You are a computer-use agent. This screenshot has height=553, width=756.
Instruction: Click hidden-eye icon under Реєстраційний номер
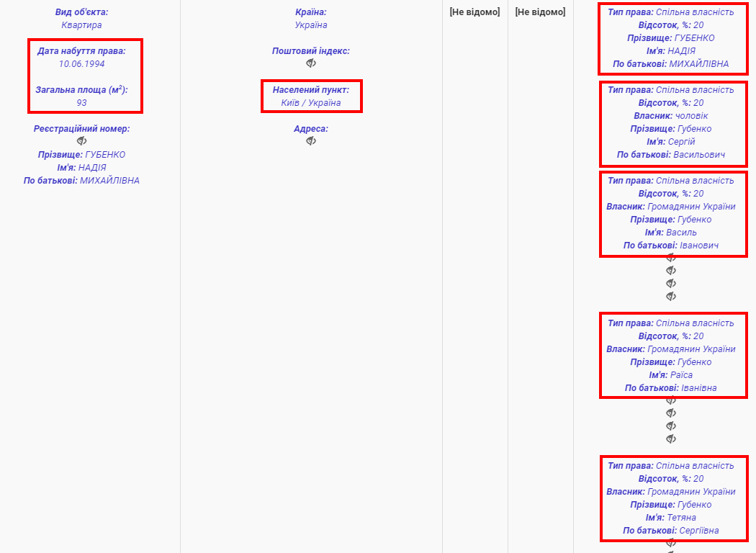(81, 141)
